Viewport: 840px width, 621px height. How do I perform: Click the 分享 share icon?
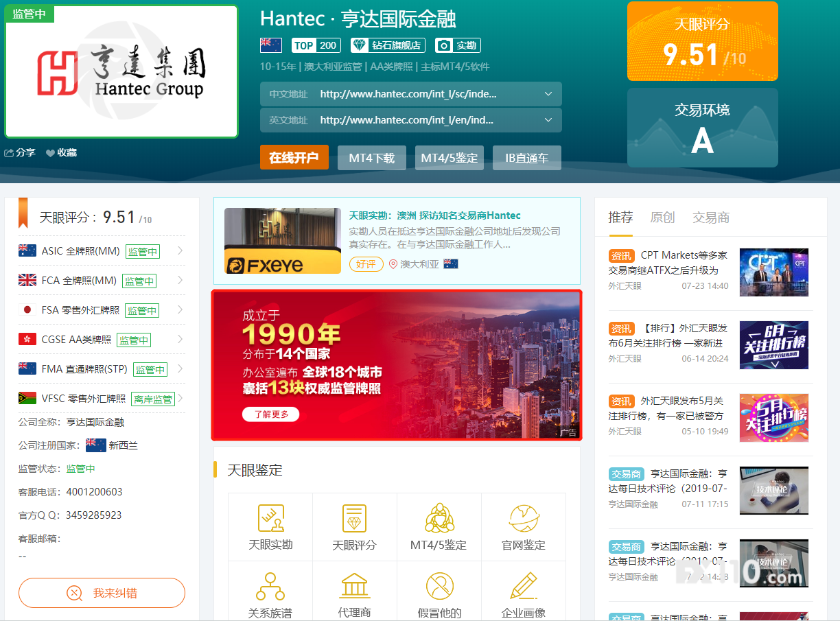(10, 153)
